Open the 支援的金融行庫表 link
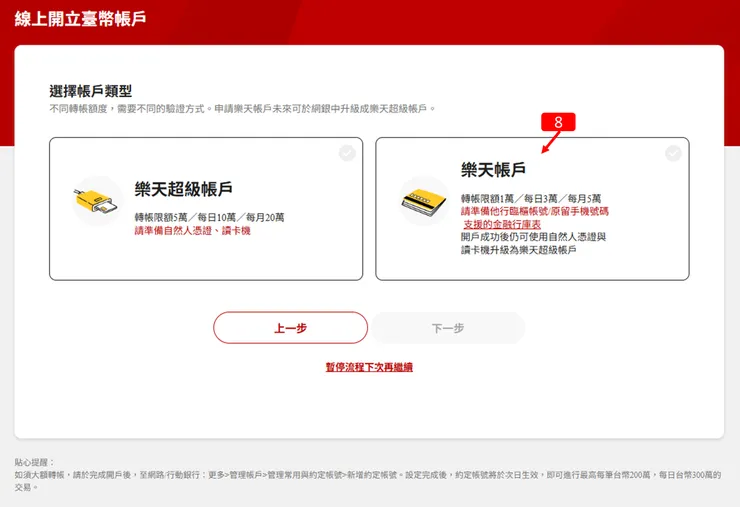740x507 pixels. click(x=502, y=224)
